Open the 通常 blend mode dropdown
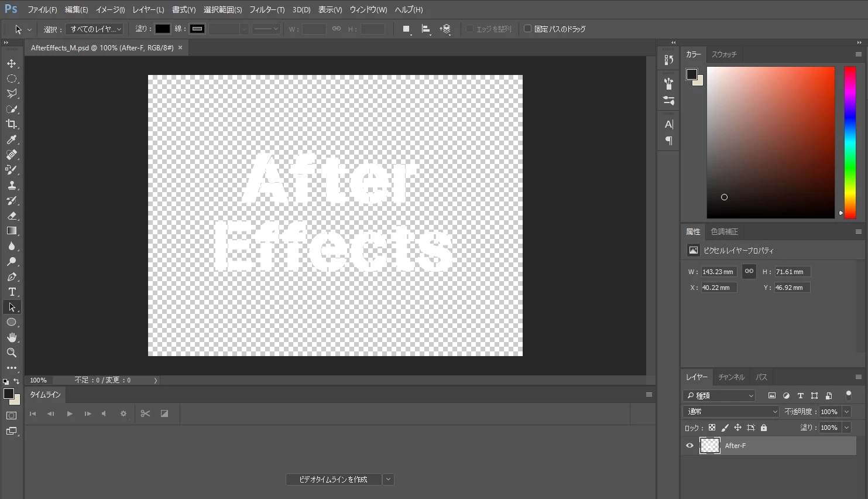 click(731, 412)
